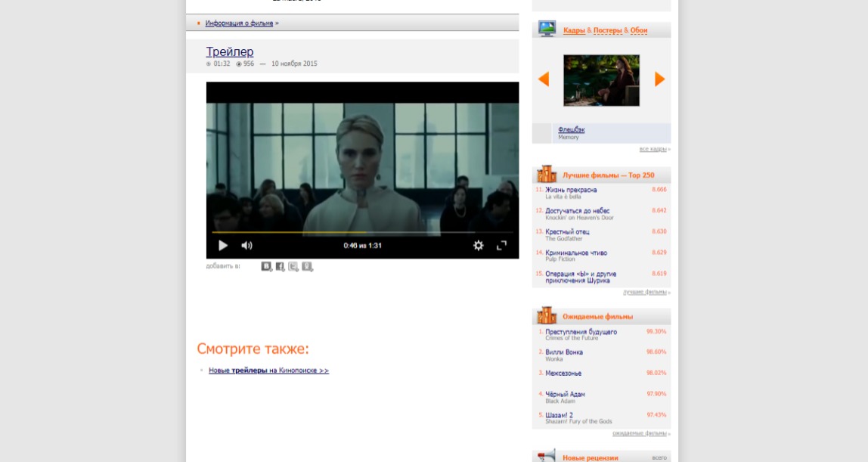Play the trailer video

pyautogui.click(x=223, y=246)
